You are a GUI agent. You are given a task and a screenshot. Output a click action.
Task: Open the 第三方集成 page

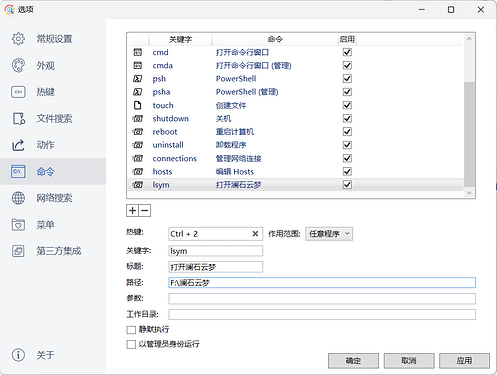[53, 251]
